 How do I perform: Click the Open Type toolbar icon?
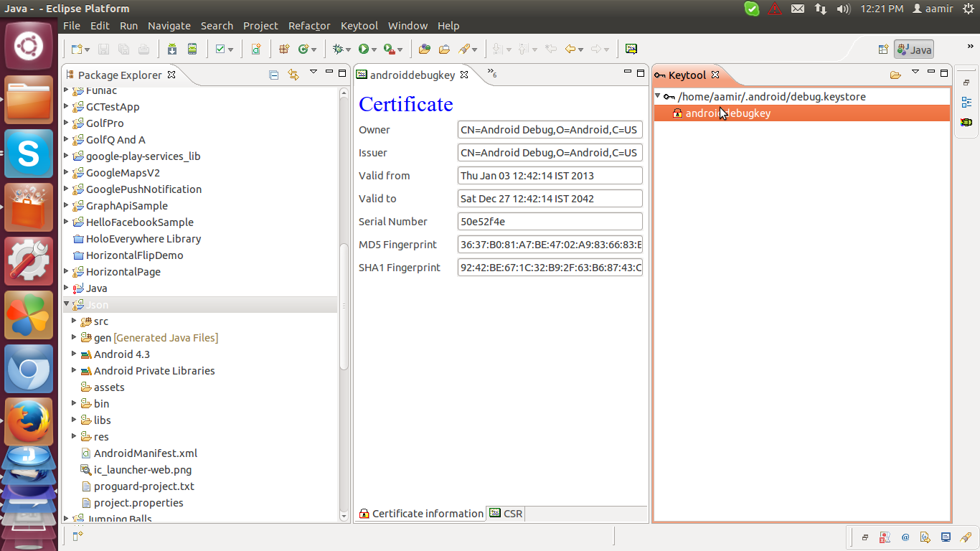tap(424, 49)
